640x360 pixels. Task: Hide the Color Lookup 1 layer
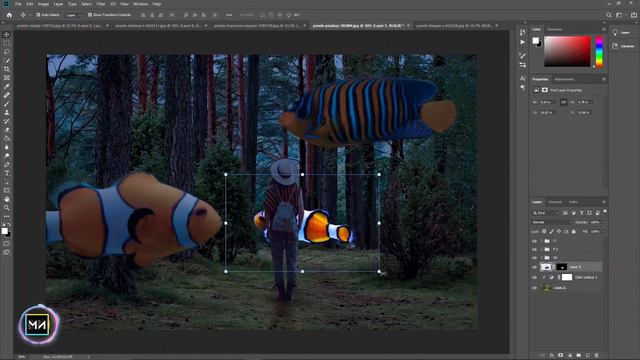click(x=534, y=277)
